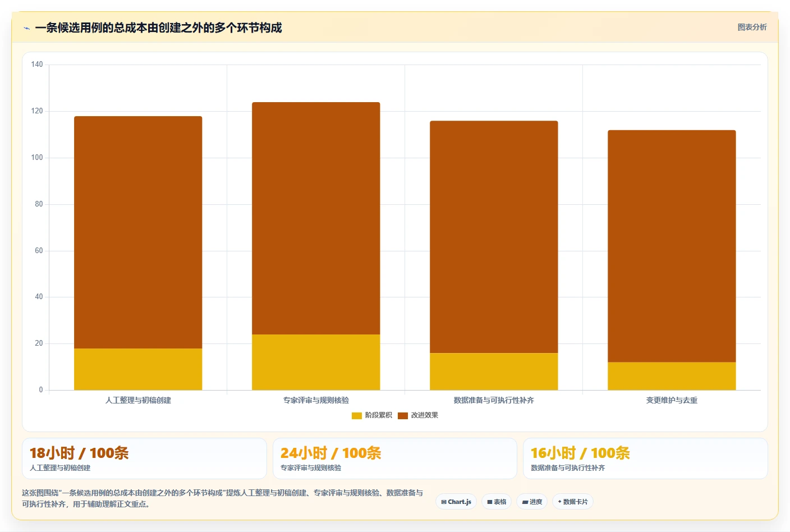Click the brown bar segment for 数据准备与可执行性补齐

coord(494,237)
